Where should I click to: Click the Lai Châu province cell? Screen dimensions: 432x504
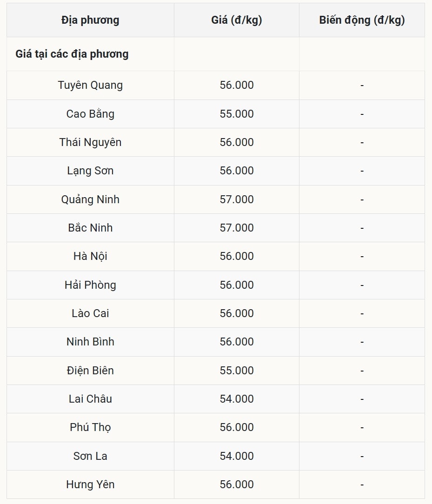tap(90, 399)
